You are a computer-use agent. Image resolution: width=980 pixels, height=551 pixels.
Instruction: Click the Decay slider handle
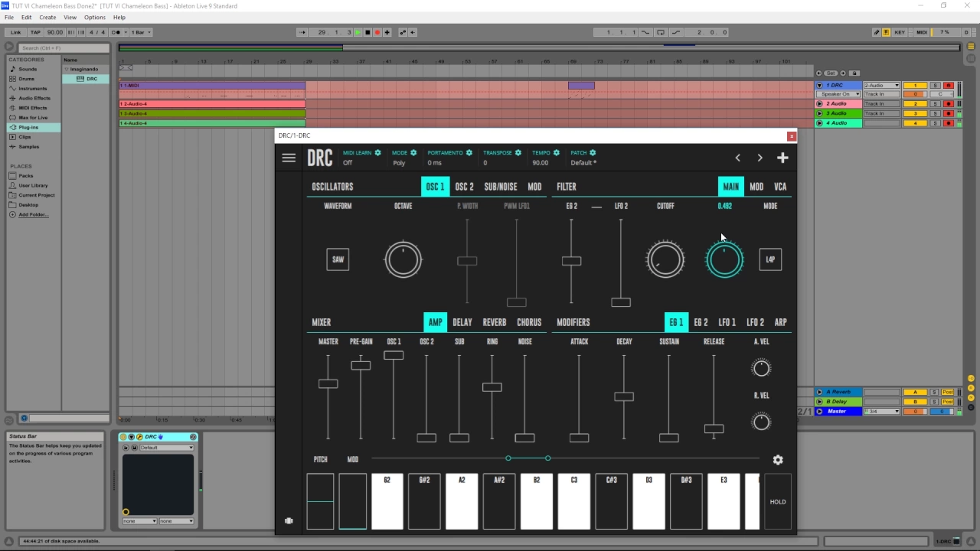pos(624,396)
